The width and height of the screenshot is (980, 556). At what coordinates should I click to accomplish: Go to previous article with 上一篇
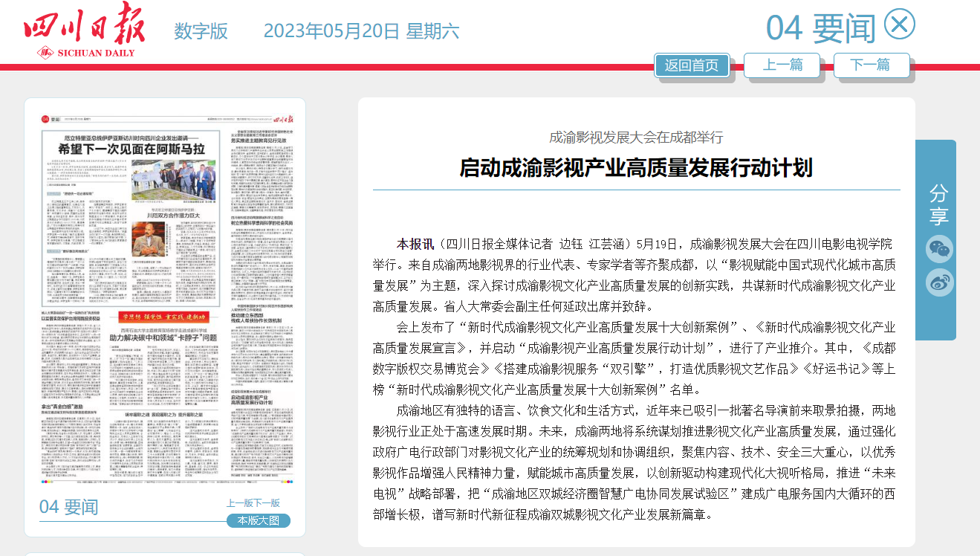pos(782,65)
